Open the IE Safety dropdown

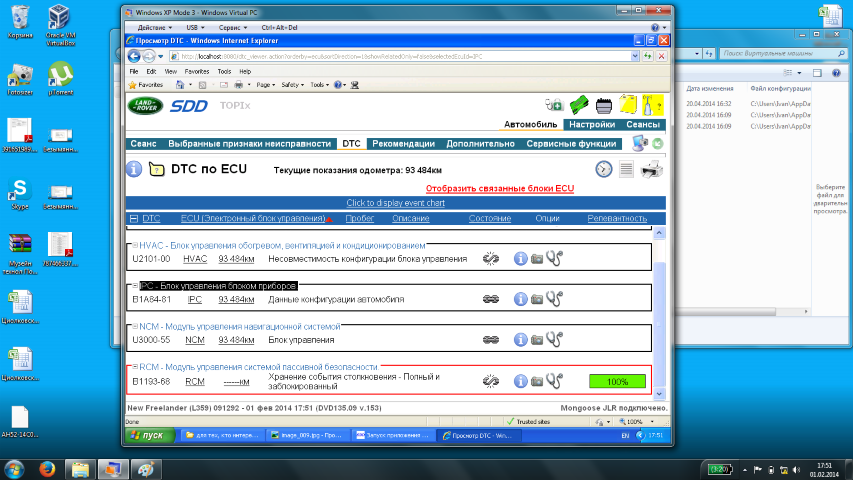pos(293,85)
